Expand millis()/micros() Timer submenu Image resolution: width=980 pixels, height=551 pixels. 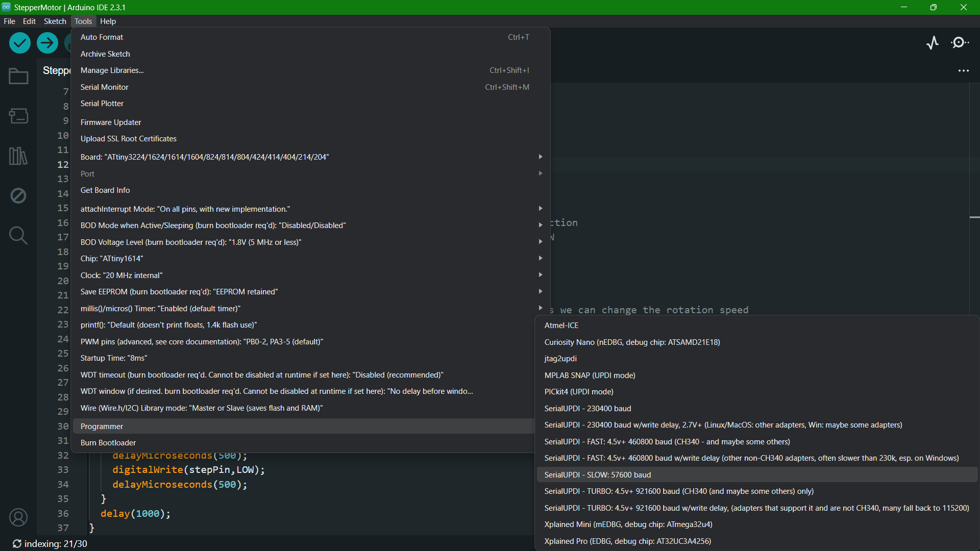click(310, 309)
